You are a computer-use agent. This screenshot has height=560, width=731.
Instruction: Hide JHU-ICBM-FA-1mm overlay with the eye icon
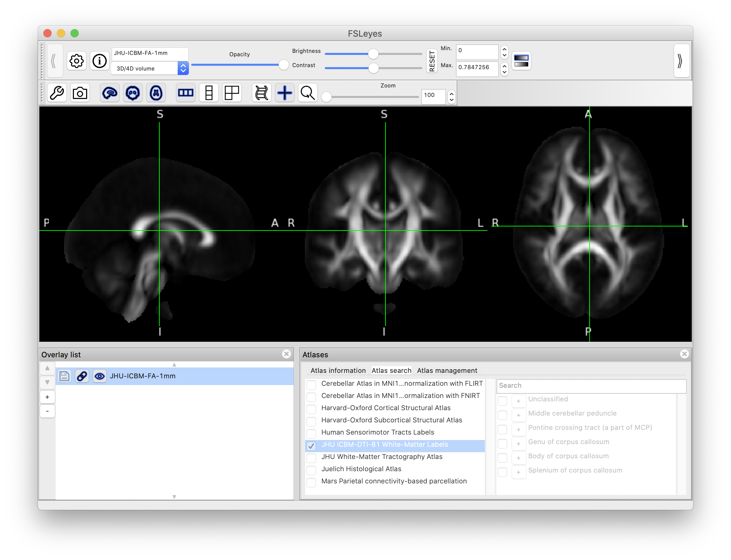click(x=100, y=376)
